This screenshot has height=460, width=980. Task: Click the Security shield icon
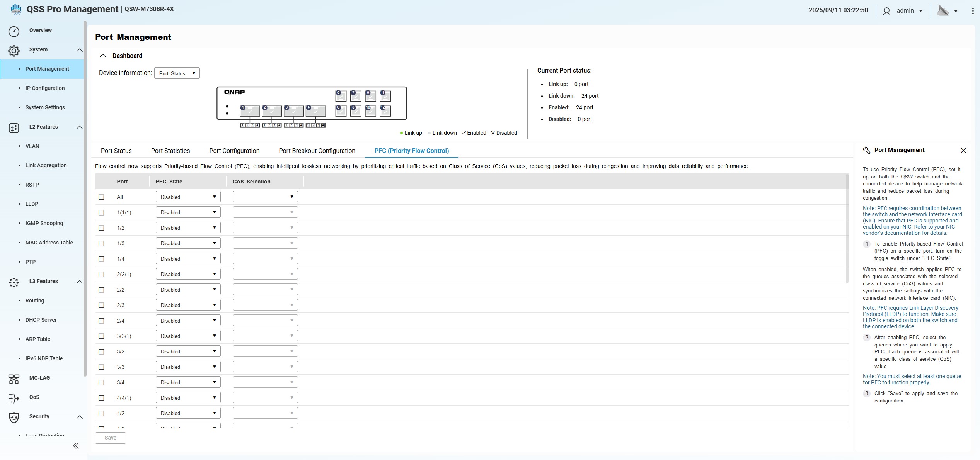[x=14, y=418]
